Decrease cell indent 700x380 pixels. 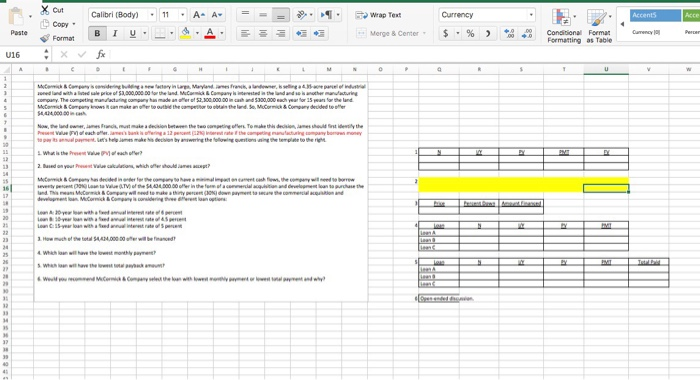click(x=301, y=33)
